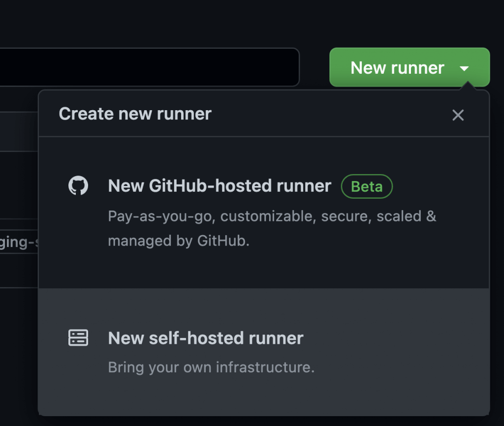Collapse the Create new runner popover
504x426 pixels.
[x=458, y=115]
